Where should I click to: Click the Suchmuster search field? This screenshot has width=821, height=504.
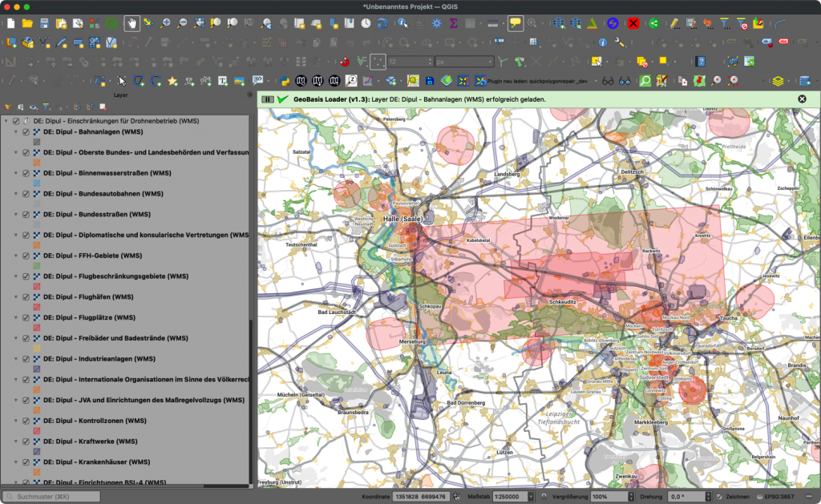(x=52, y=497)
